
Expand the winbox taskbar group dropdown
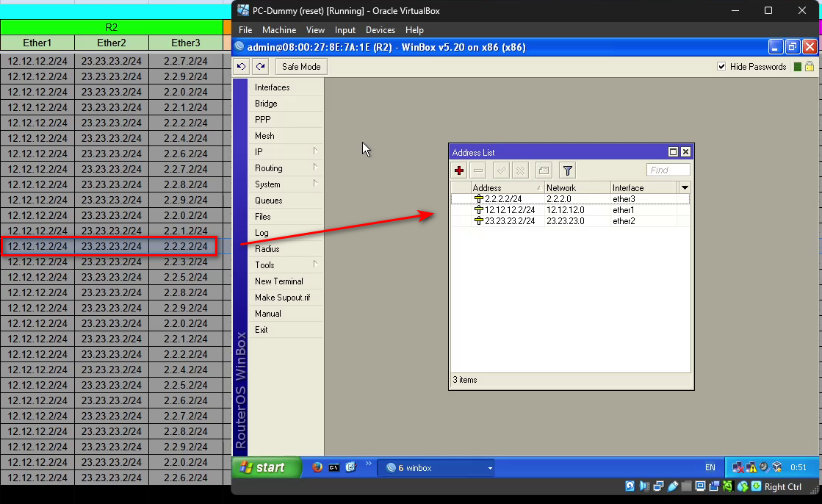[x=490, y=468]
